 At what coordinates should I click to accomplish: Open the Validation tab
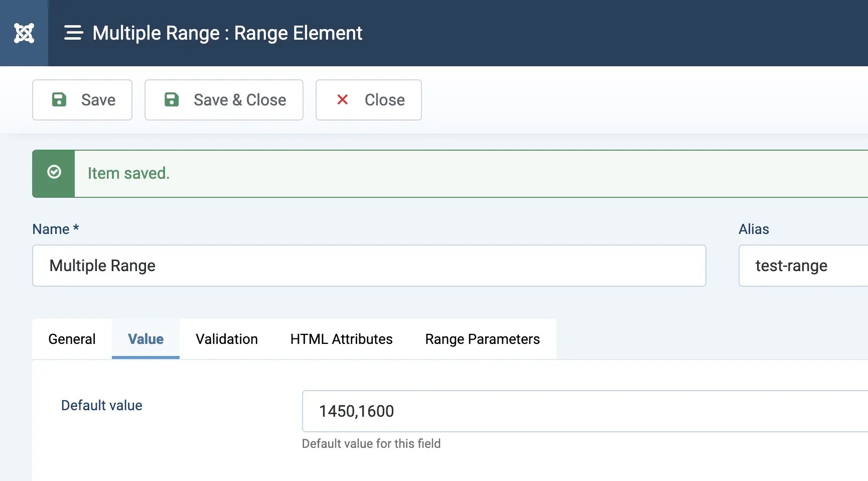[227, 339]
